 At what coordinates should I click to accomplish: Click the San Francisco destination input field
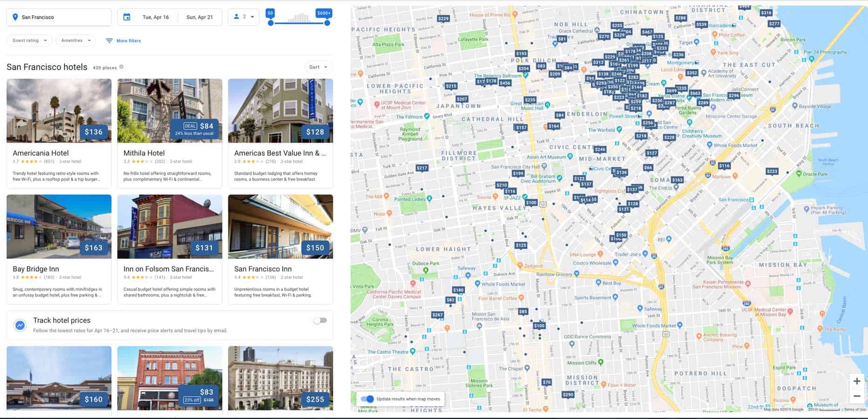59,17
